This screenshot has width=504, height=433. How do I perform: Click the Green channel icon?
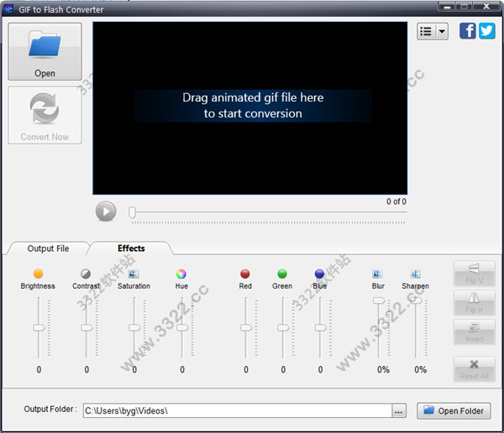pos(282,274)
